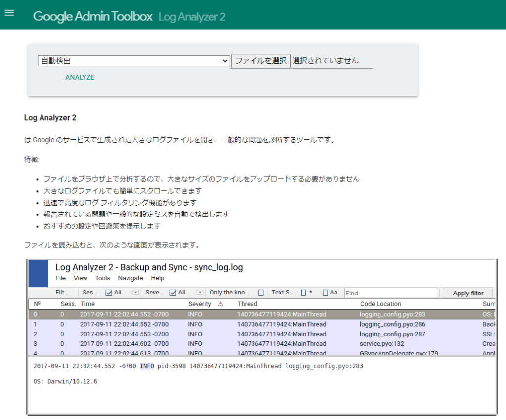Open the File menu in Log Analyzer
Screen dimensions: 506x420
tap(60, 278)
